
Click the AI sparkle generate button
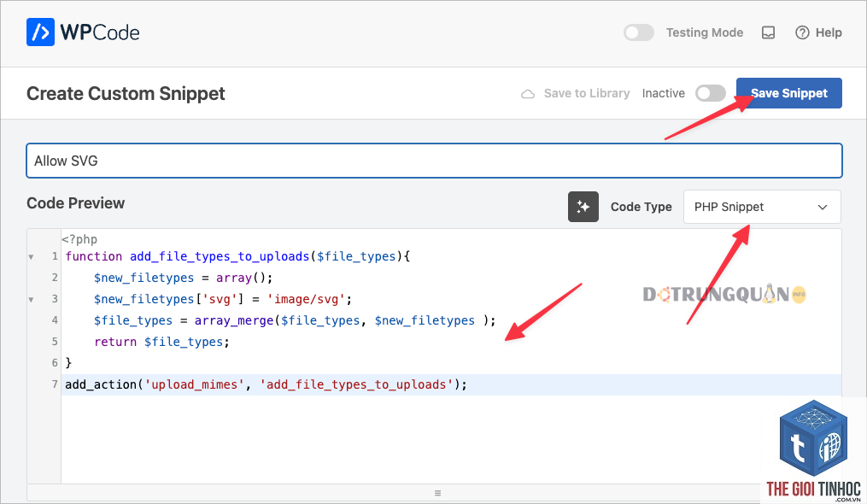(x=583, y=207)
